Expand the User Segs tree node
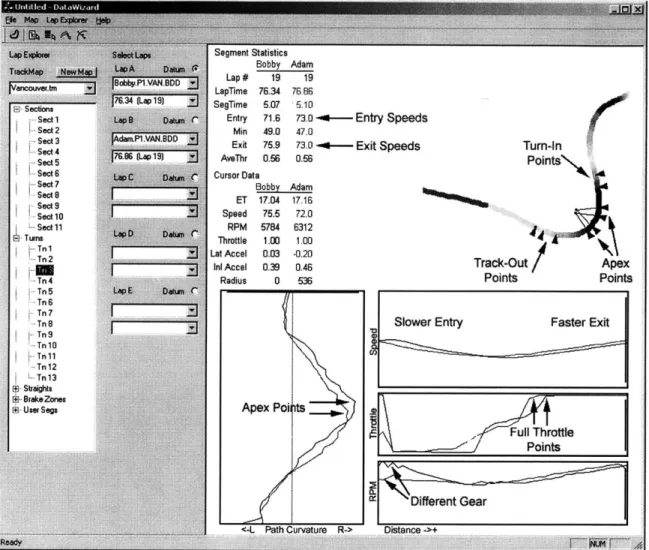649x550 pixels. click(16, 410)
